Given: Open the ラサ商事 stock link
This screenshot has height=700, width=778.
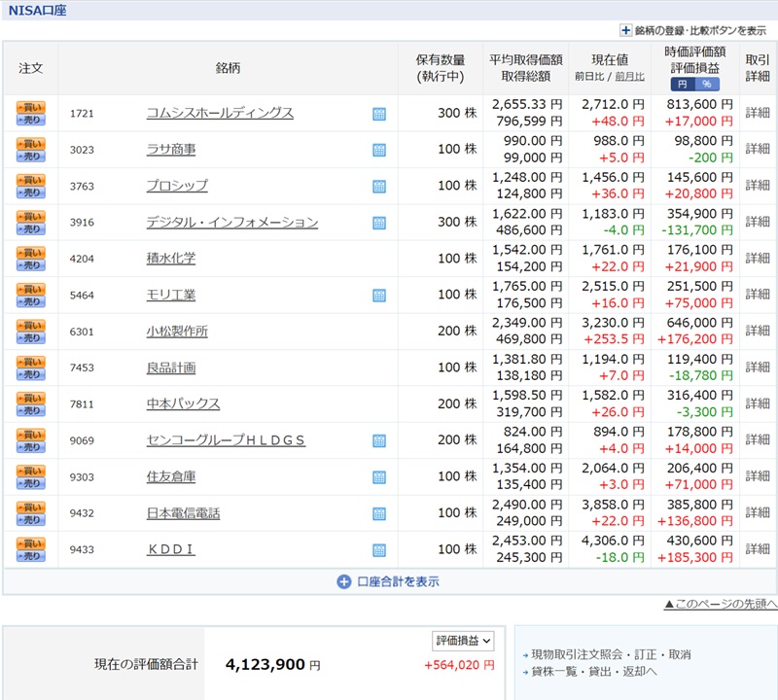Looking at the screenshot, I should tap(171, 150).
